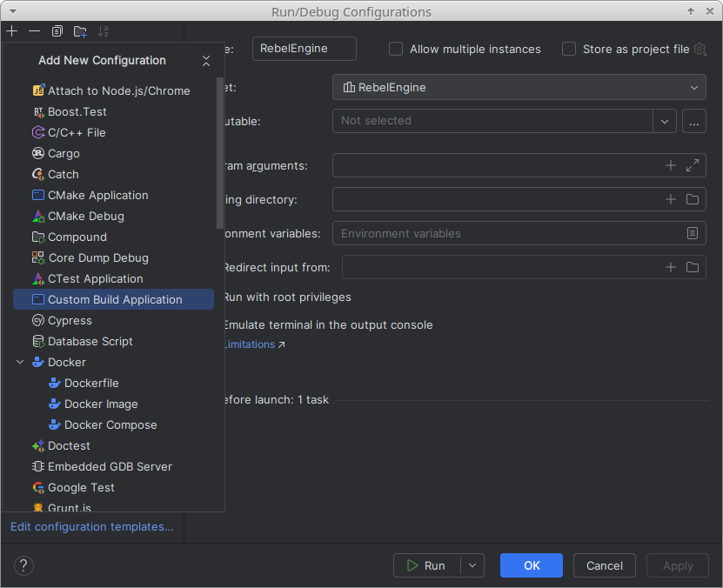This screenshot has height=588, width=723.
Task: Open the window menu arrow in title bar
Action: tap(13, 11)
